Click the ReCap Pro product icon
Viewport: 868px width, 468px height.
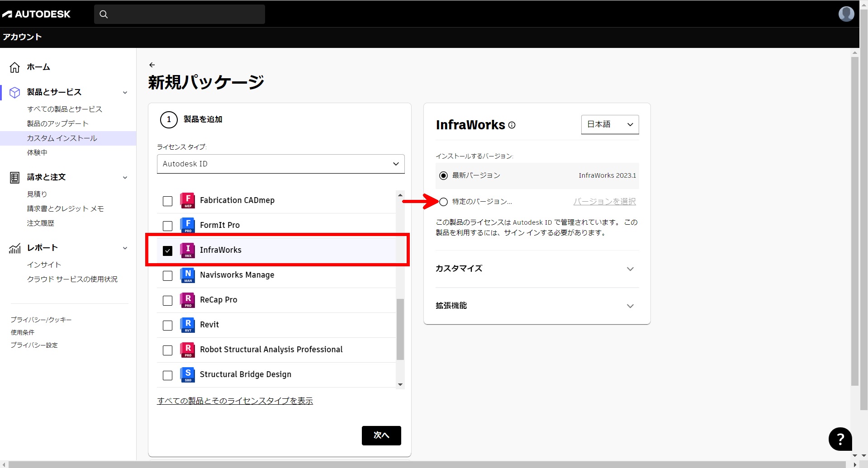point(188,300)
